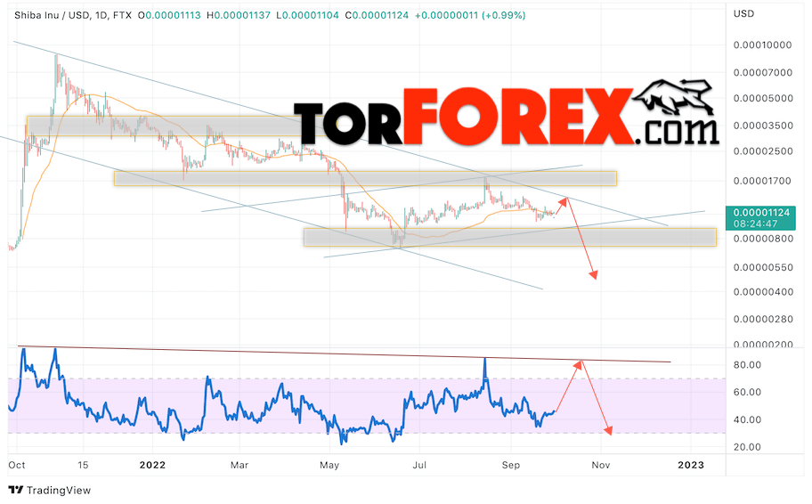Click the RSI 80.00 axis label
This screenshot has width=812, height=504.
click(x=747, y=365)
